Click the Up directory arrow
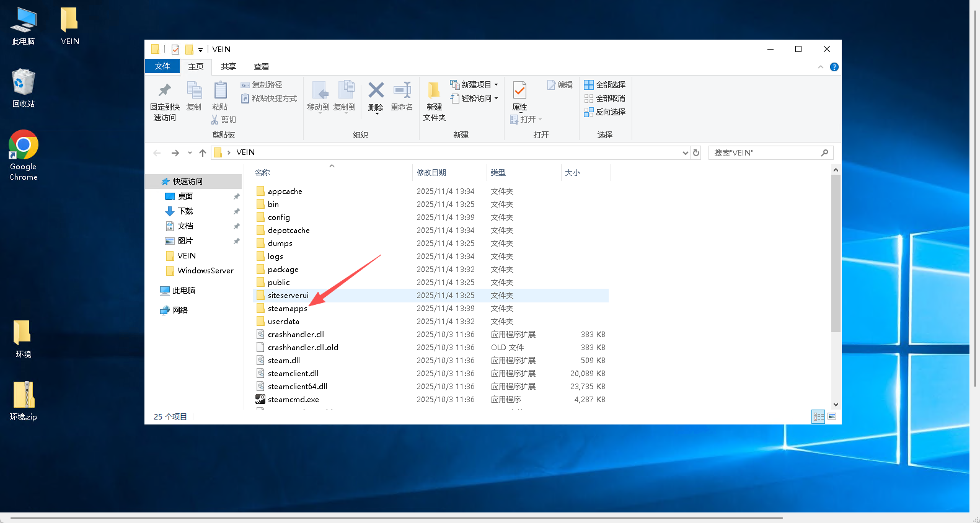Viewport: 980px width, 523px height. [x=203, y=153]
